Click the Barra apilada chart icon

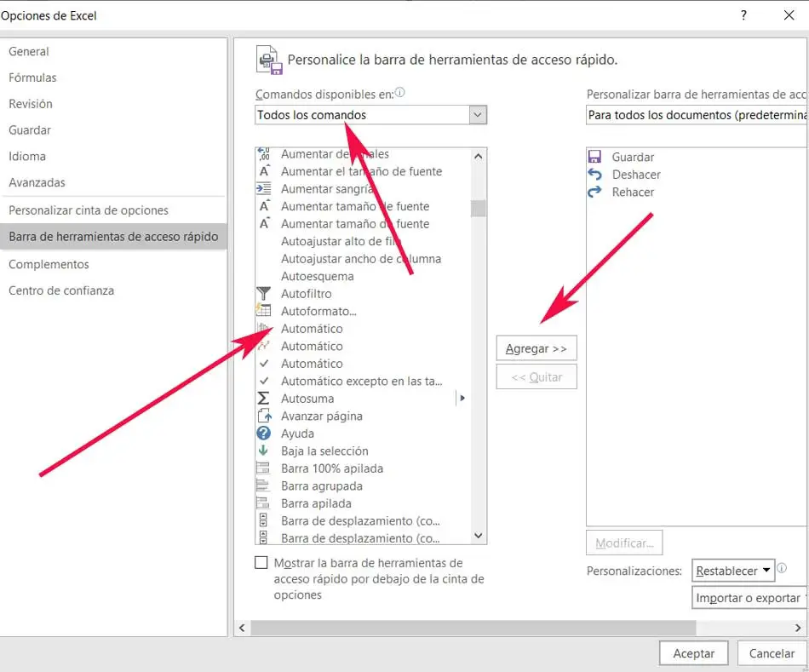[x=263, y=503]
